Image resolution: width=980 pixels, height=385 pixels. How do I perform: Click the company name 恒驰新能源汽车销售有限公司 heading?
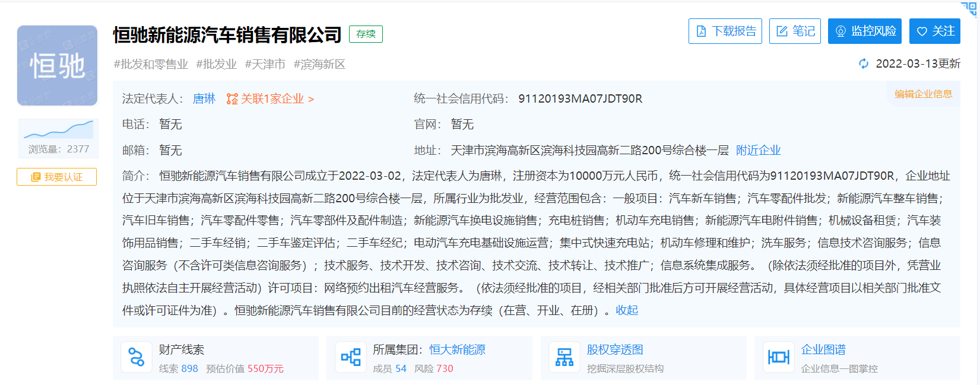[x=227, y=35]
